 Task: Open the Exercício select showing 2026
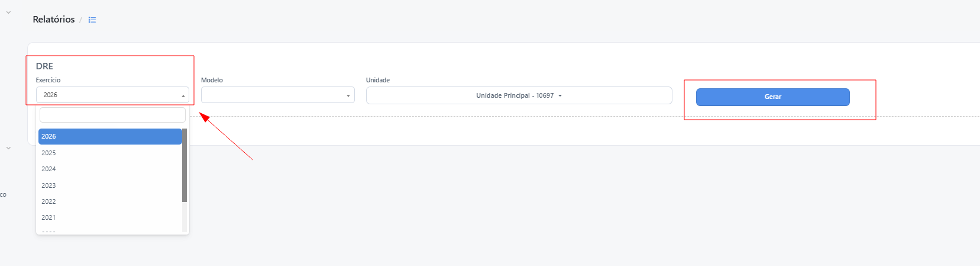(x=112, y=95)
